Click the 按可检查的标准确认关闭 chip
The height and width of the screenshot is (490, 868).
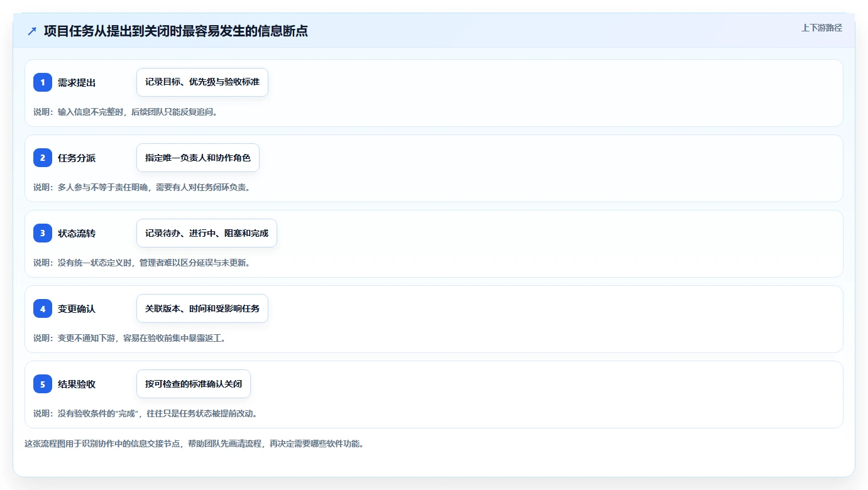[194, 384]
